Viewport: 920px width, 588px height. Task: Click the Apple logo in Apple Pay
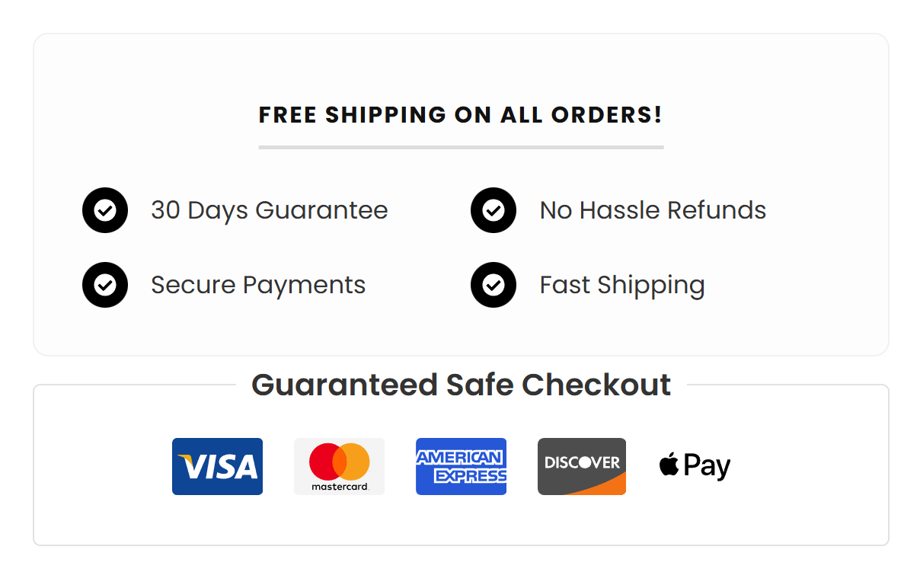669,465
